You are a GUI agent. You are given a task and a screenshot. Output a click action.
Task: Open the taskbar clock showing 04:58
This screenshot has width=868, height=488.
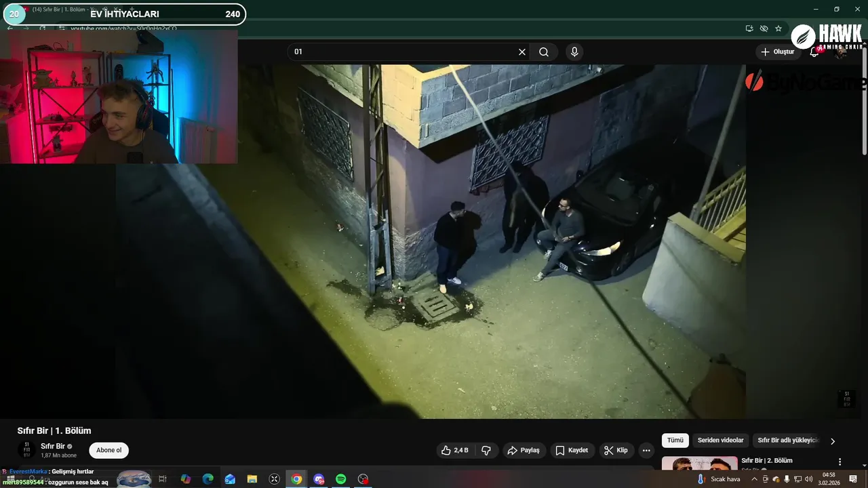(829, 479)
